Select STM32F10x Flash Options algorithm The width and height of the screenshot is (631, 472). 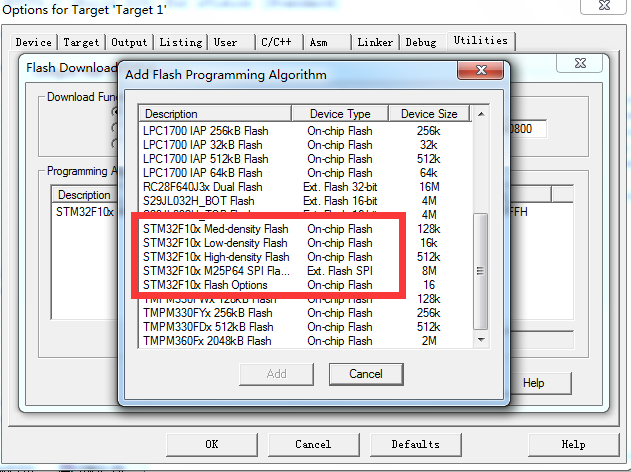coord(305,285)
